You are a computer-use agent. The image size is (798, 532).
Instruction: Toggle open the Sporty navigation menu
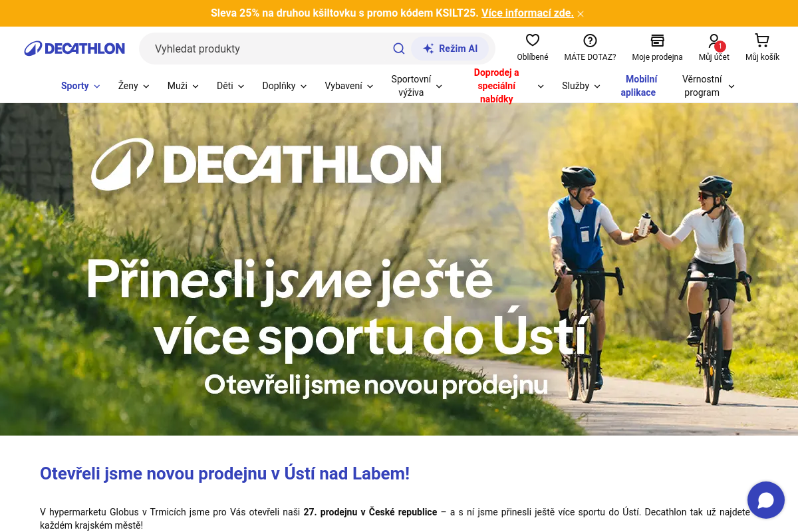coord(80,86)
